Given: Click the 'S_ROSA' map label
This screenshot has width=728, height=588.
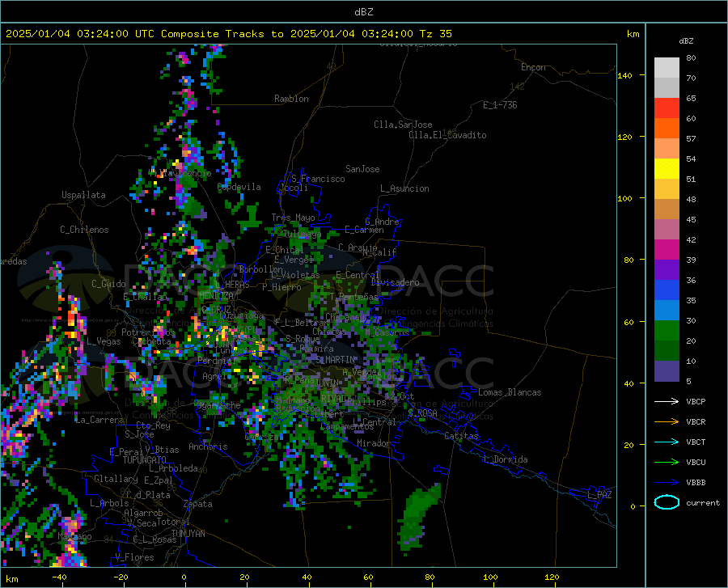Looking at the screenshot, I should [x=423, y=412].
